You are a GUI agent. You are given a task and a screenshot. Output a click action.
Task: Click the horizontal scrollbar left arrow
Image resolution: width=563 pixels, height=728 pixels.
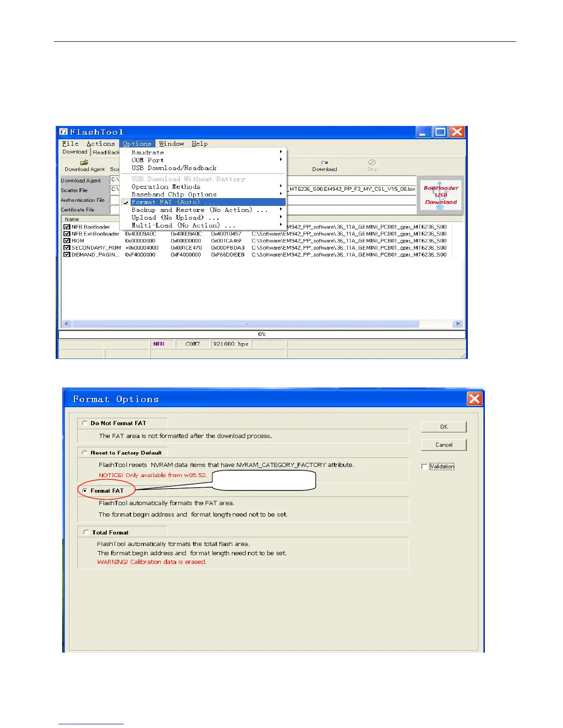(x=66, y=324)
